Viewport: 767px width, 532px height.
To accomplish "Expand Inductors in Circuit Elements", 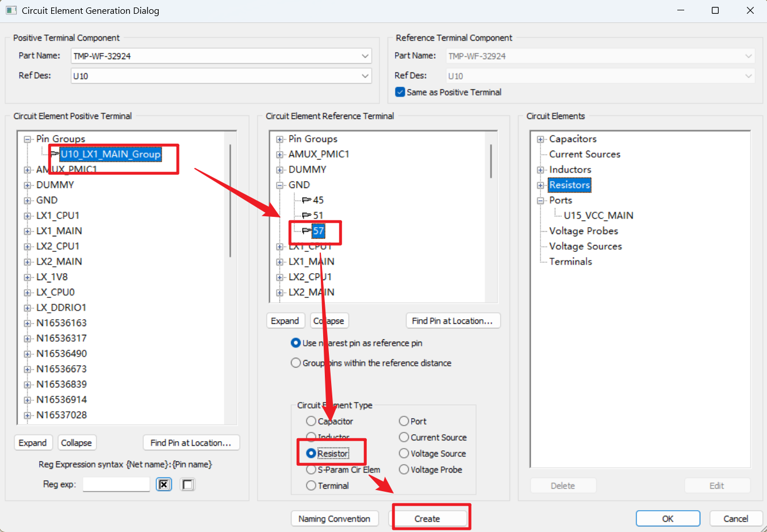I will pos(540,170).
